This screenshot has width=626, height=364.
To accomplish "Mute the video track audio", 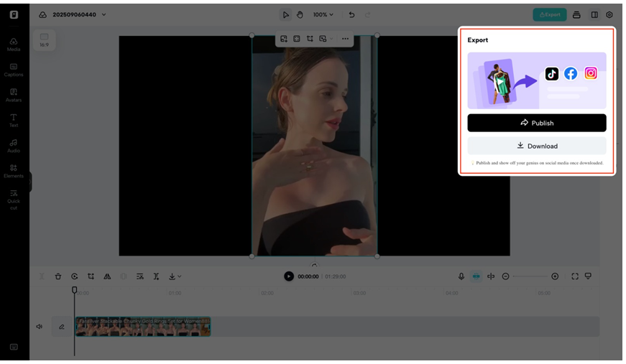I will [x=40, y=327].
